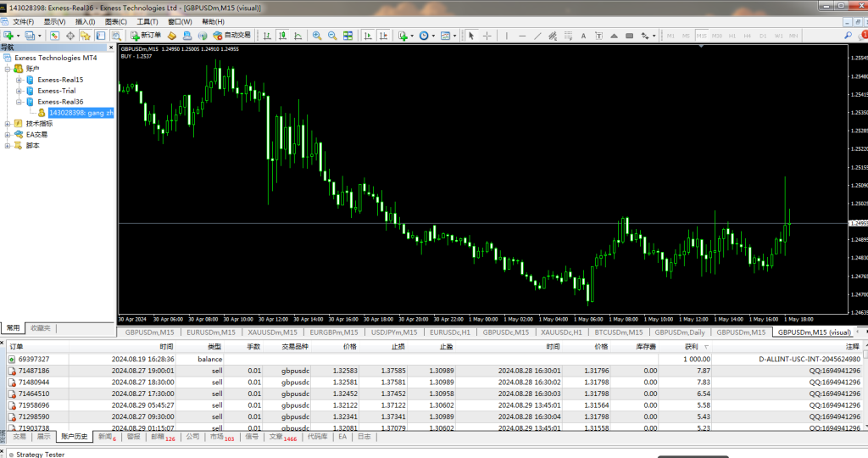This screenshot has height=458, width=868.
Task: Click the zoom in magnifier icon
Action: [317, 36]
